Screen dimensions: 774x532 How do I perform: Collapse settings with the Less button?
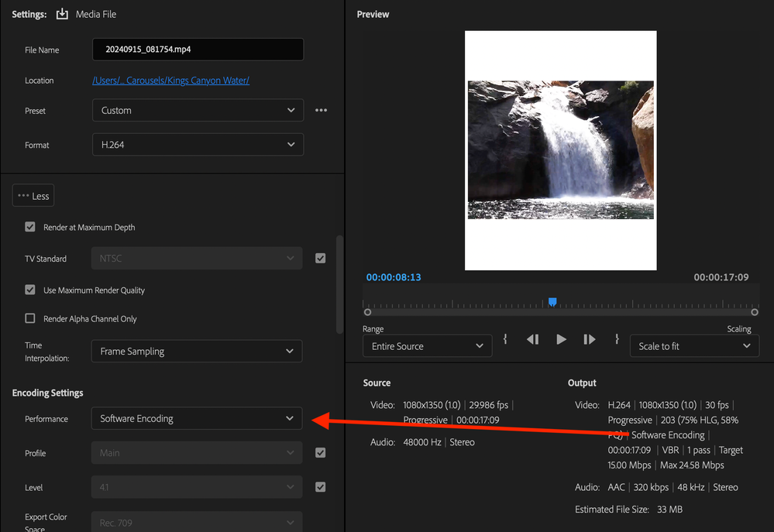[x=33, y=196]
